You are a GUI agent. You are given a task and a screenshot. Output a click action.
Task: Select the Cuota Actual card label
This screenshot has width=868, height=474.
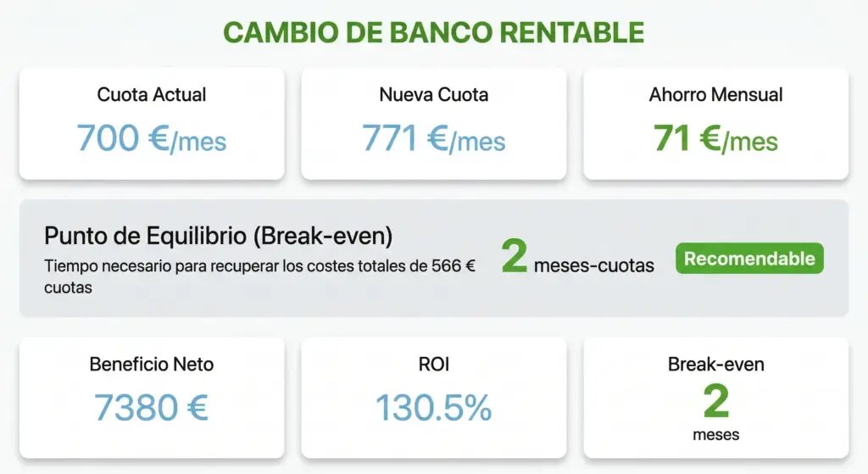tap(152, 94)
